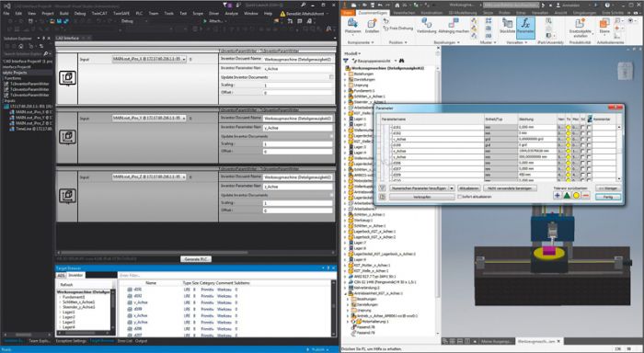Click the Ebene work plane icon
The image size is (644, 353).
pos(604,27)
